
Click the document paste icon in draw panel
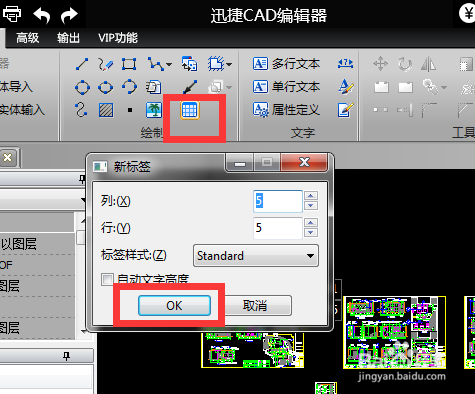tap(153, 87)
